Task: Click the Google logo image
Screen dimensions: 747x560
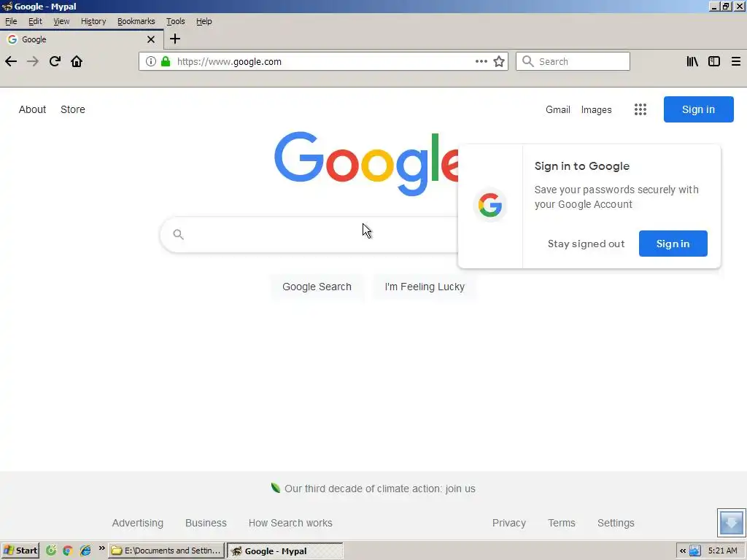Action: (x=366, y=164)
